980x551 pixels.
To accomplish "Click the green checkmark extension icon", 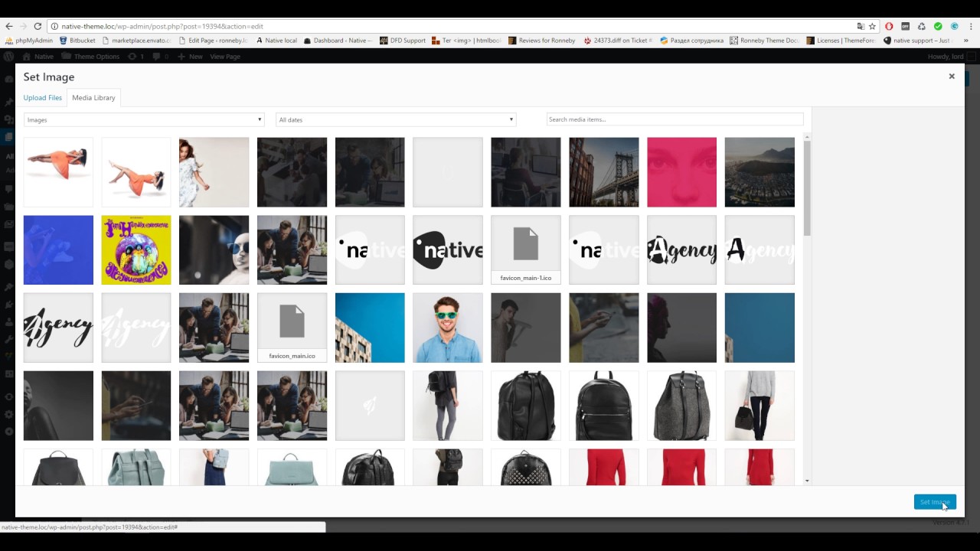I will tap(938, 26).
